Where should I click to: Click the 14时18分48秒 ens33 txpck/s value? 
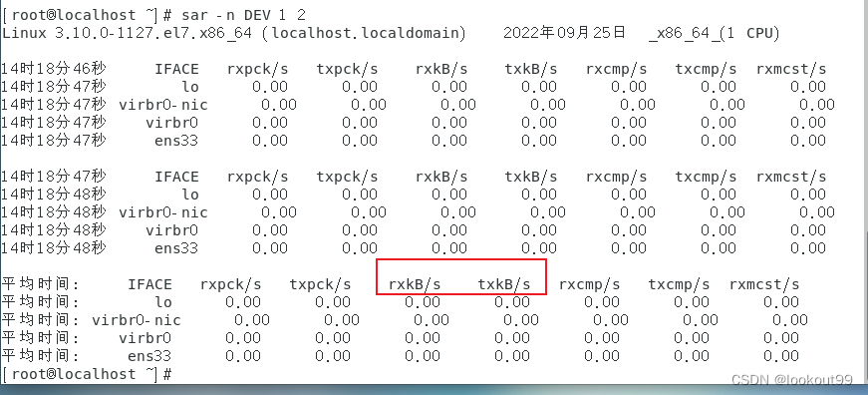pos(360,248)
